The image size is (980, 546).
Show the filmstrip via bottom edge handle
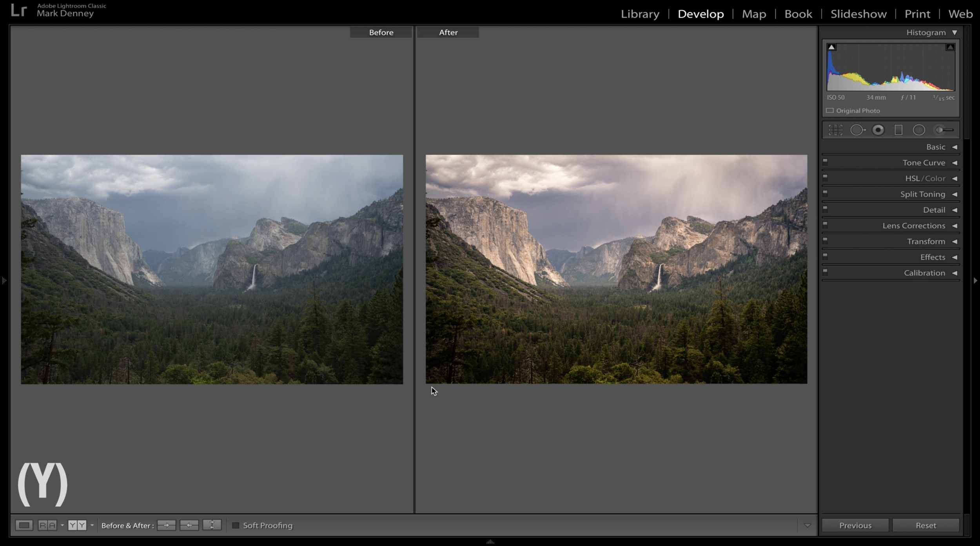pyautogui.click(x=490, y=542)
